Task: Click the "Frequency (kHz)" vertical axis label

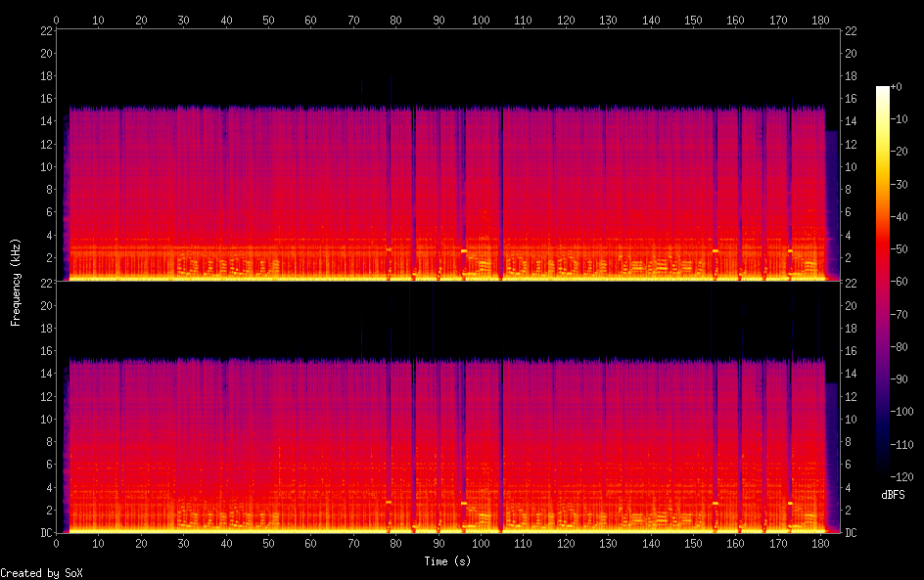Action: click(x=16, y=282)
